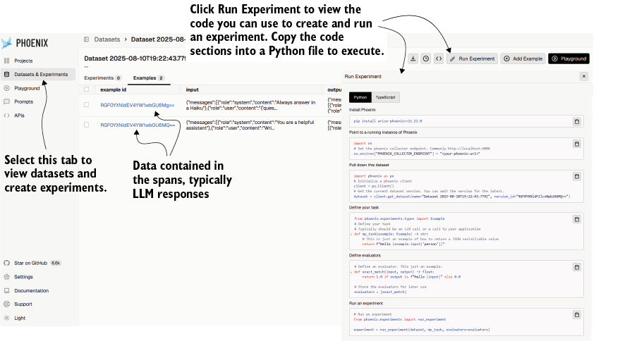Click Star on GitHub link

coord(31,263)
